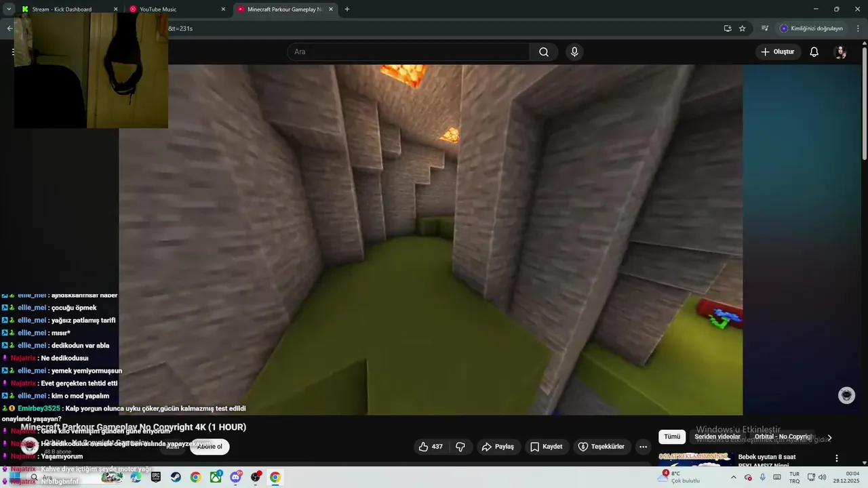Open Microsoft Edge from the taskbar

point(136,477)
